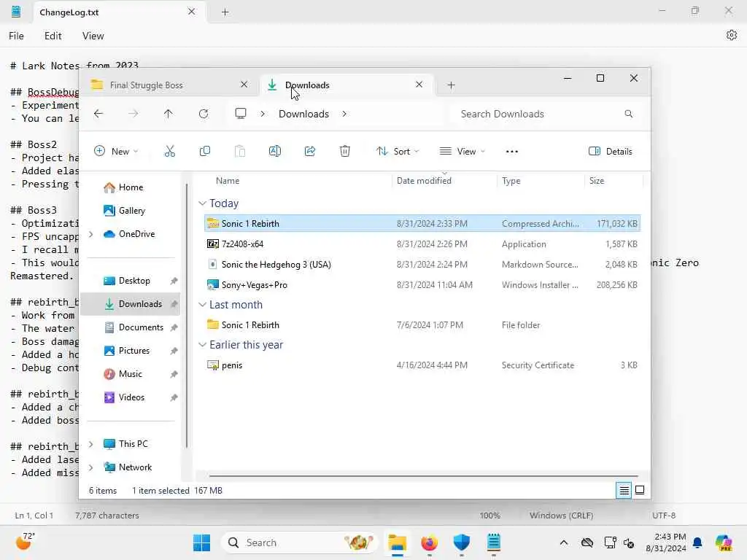Click the PC monitor icon in address bar

coord(241,114)
